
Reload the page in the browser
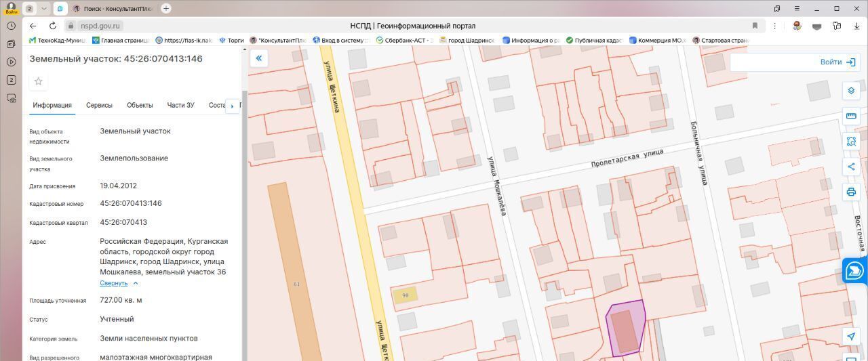52,26
